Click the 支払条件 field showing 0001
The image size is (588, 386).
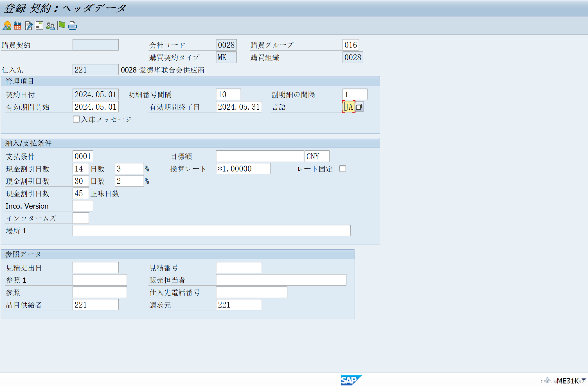(83, 156)
